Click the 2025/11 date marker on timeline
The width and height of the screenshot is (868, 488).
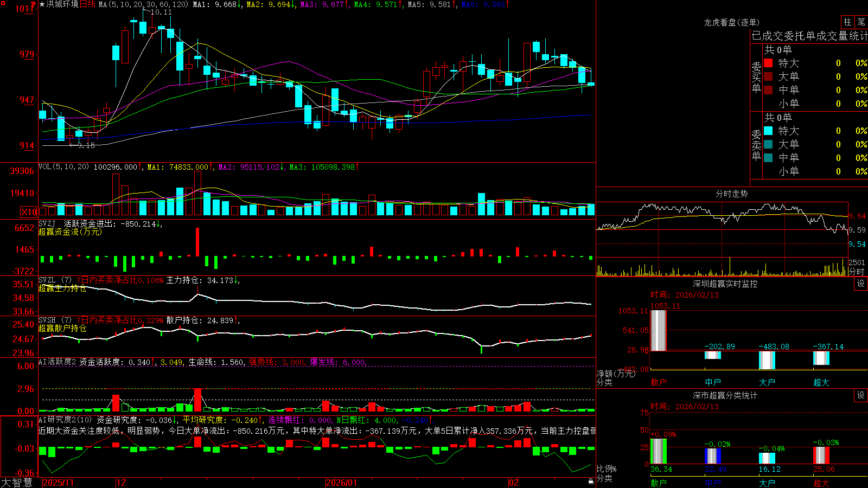58,483
